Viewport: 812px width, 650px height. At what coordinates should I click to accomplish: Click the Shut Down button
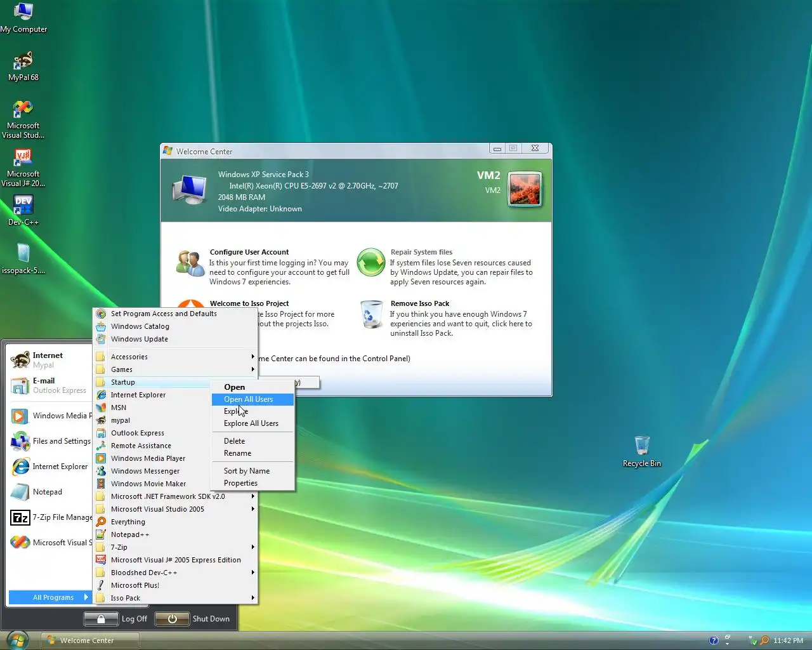pyautogui.click(x=192, y=619)
